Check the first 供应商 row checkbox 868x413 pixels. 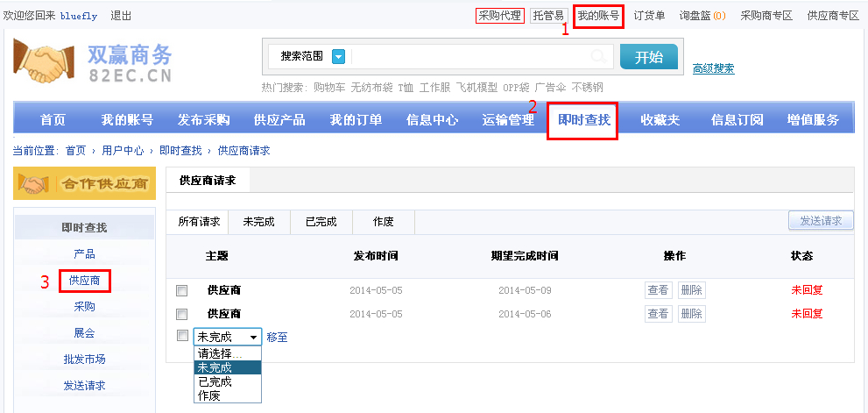pos(182,290)
